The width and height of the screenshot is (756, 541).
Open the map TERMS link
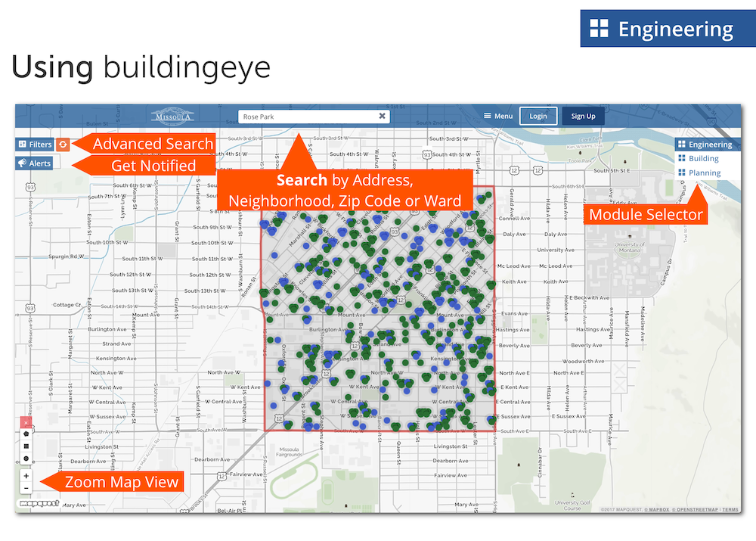730,510
